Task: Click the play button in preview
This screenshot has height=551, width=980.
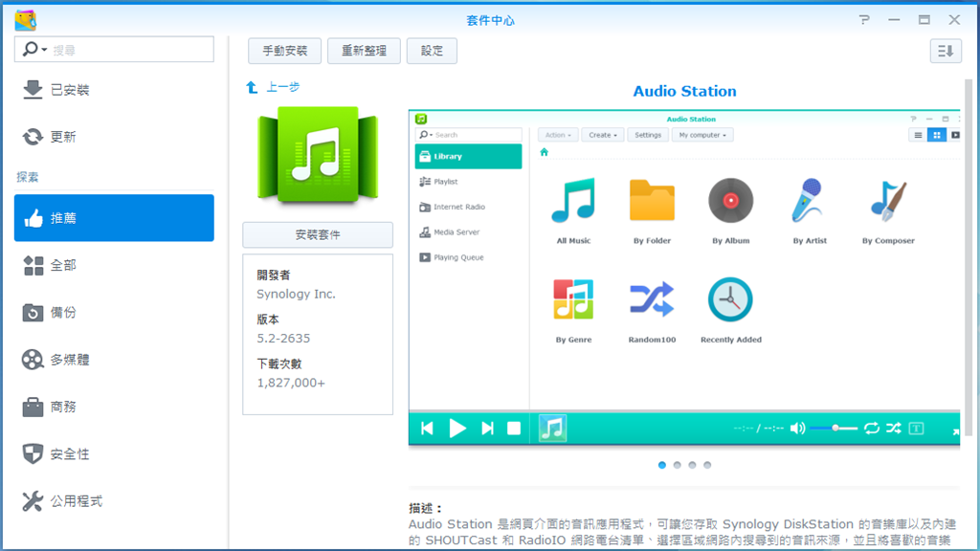Action: click(457, 429)
